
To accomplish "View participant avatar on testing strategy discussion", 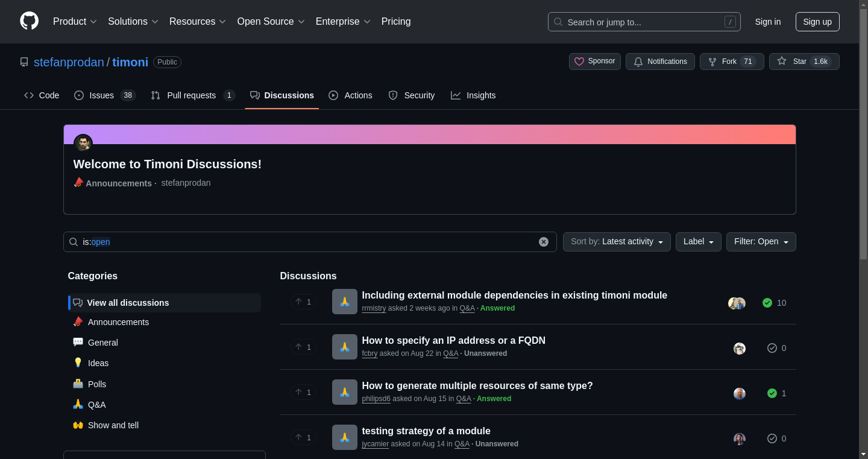I will coord(740,438).
